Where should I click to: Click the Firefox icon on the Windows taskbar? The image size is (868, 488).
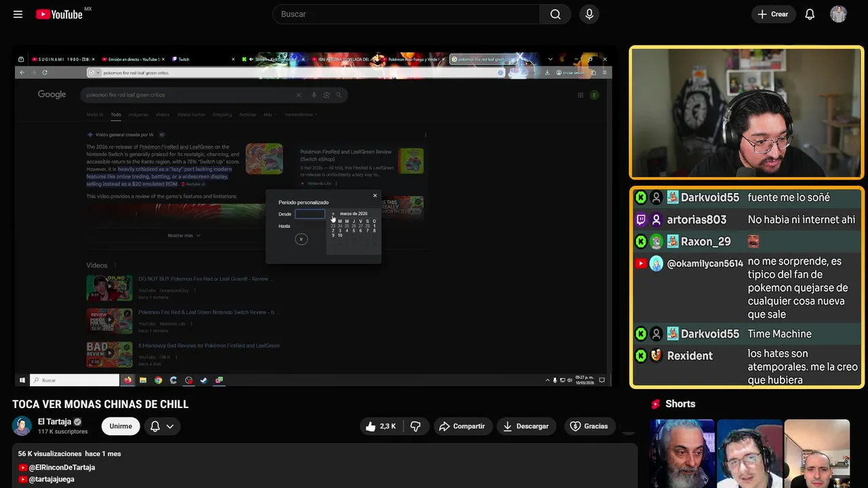click(127, 380)
